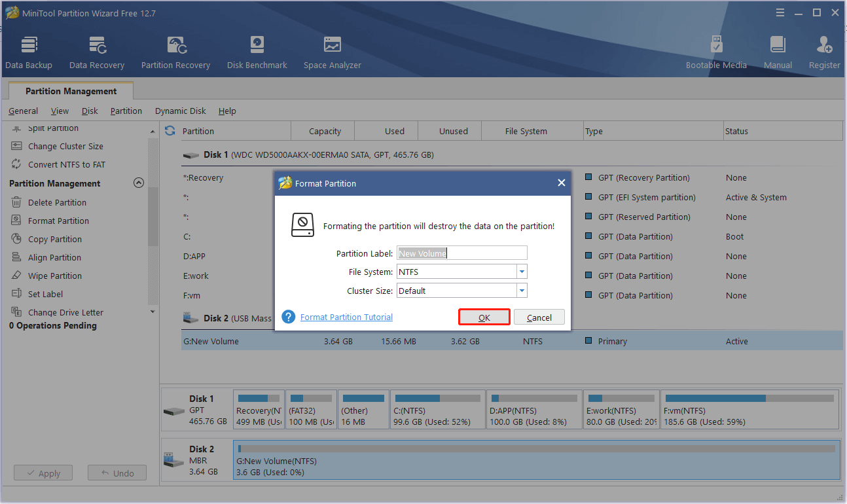Select the F:vm partition row
847x504 pixels.
[x=512, y=295]
